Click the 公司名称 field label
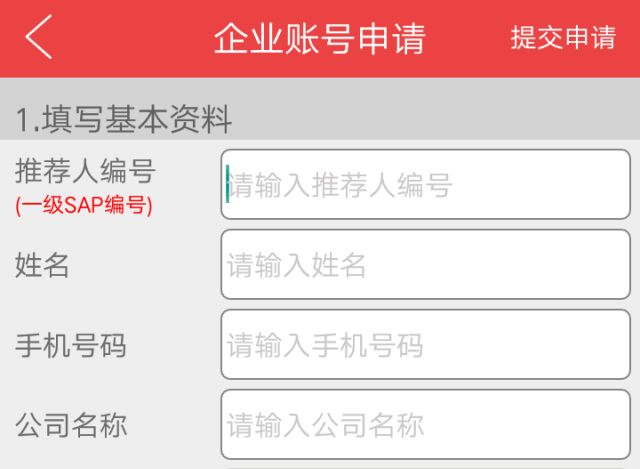Viewport: 640px width, 469px height. coord(70,425)
